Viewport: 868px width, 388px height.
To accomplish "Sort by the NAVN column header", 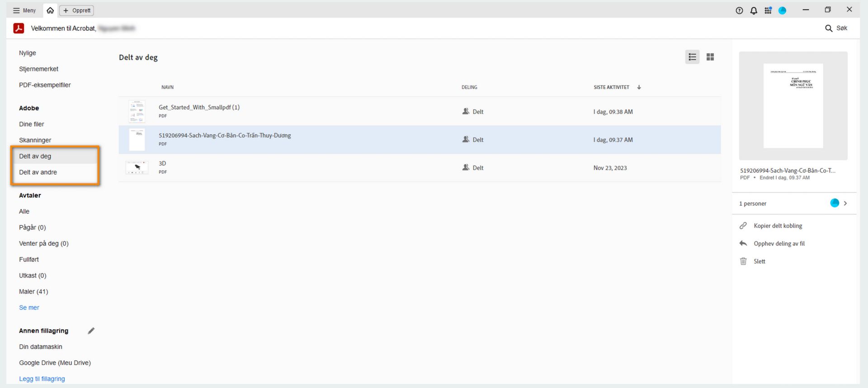I will [x=167, y=87].
